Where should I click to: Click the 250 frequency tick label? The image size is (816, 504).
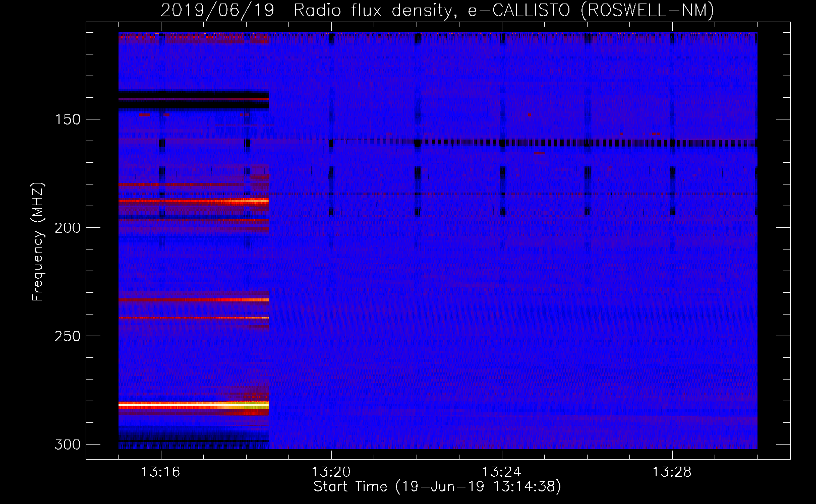68,336
